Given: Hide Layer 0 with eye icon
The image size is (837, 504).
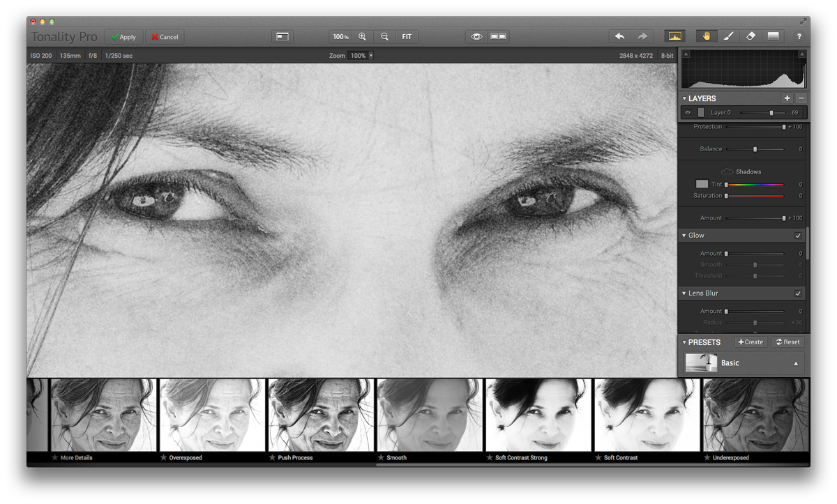Looking at the screenshot, I should tap(688, 112).
